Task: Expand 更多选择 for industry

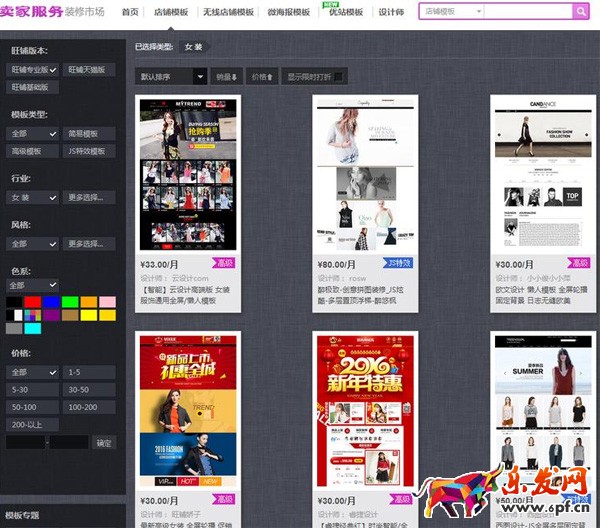Action: (90, 197)
